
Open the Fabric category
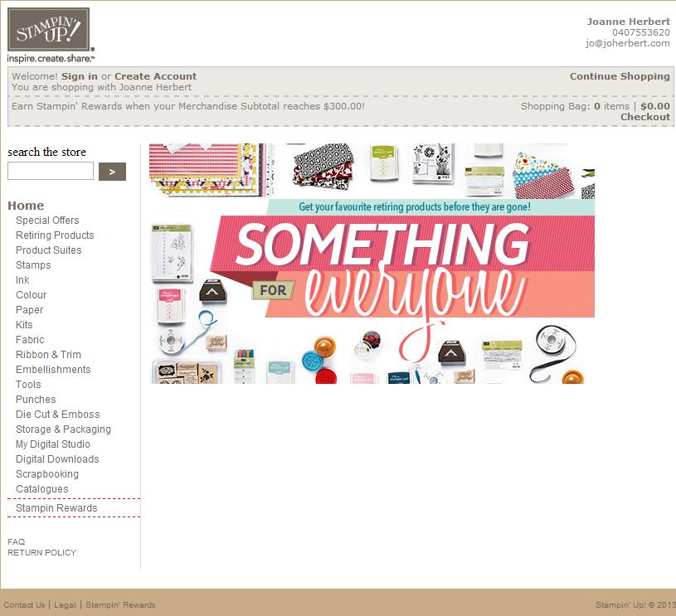click(x=30, y=340)
